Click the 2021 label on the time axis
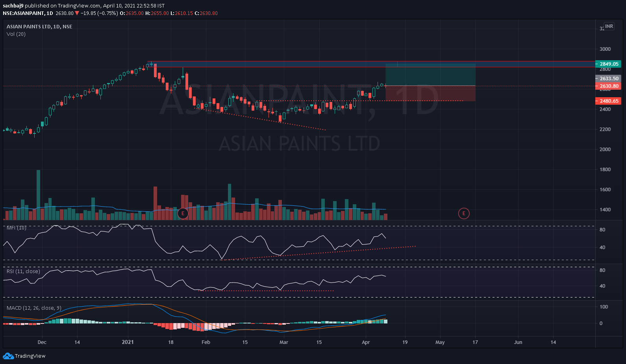Viewport: 626px width, 364px height. click(x=128, y=342)
